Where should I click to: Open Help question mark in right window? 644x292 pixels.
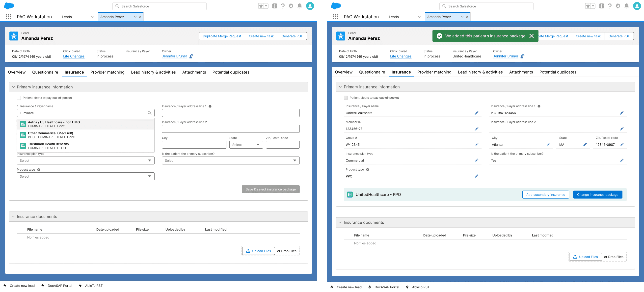point(610,6)
